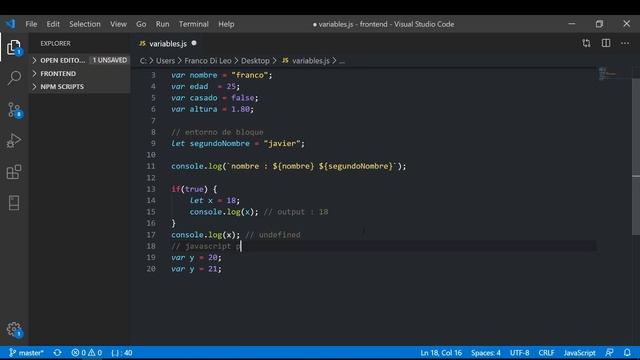The width and height of the screenshot is (640, 360).
Task: Change encoding via UTF-8 button
Action: [519, 353]
